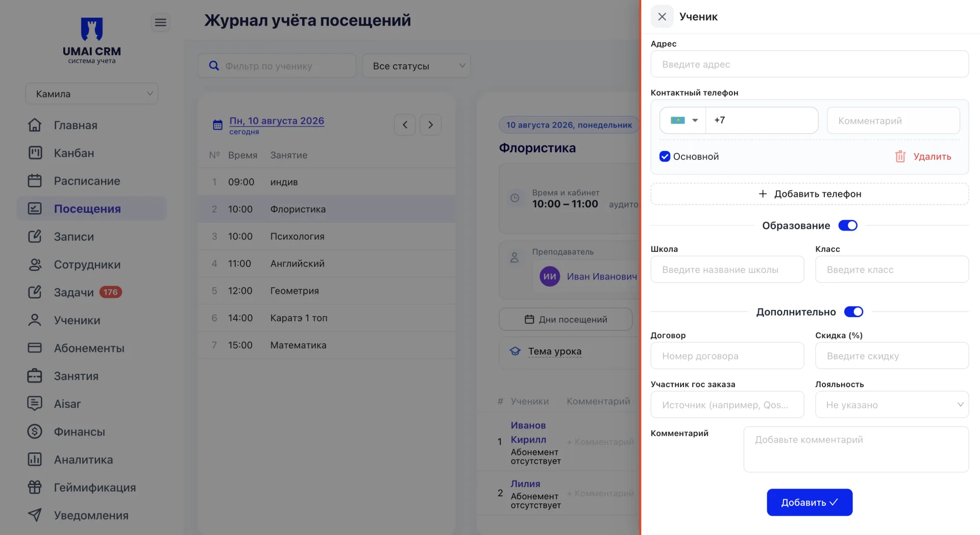980x535 pixels.
Task: Click the Источник гос заказа field
Action: (x=727, y=404)
